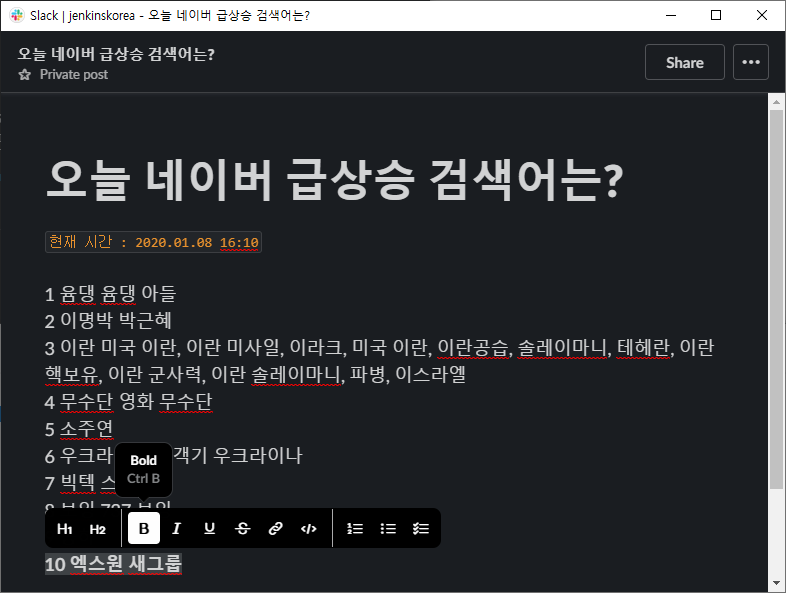The height and width of the screenshot is (593, 786).
Task: Close the Slack post window
Action: coord(761,16)
